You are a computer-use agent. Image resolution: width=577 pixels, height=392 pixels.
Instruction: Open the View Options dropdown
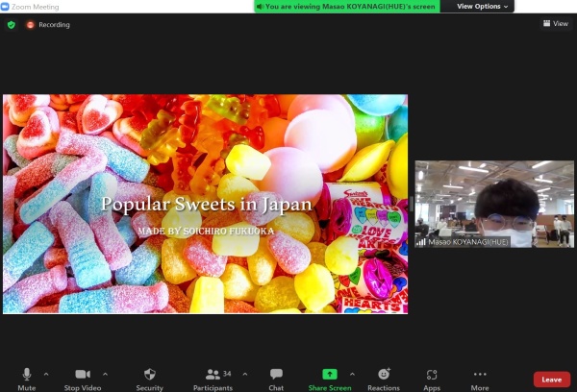482,7
